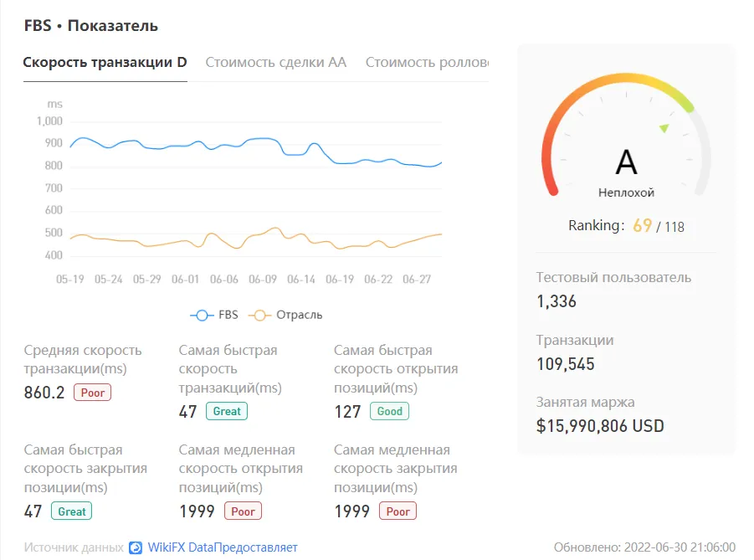Click the green gauge needle pointer
This screenshot has height=560, width=754.
[x=664, y=128]
